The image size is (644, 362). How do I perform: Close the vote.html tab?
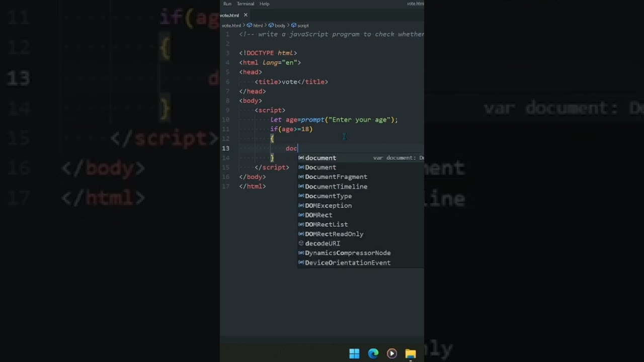tap(246, 15)
